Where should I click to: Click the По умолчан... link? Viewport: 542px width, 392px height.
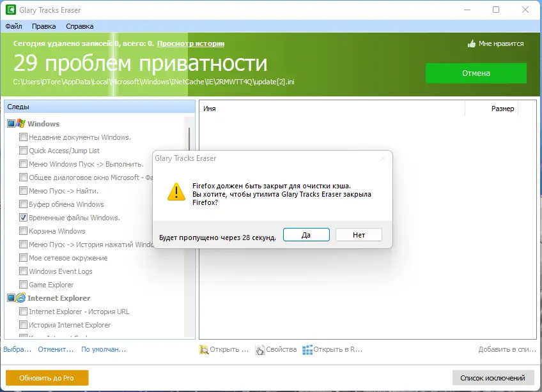(104, 349)
